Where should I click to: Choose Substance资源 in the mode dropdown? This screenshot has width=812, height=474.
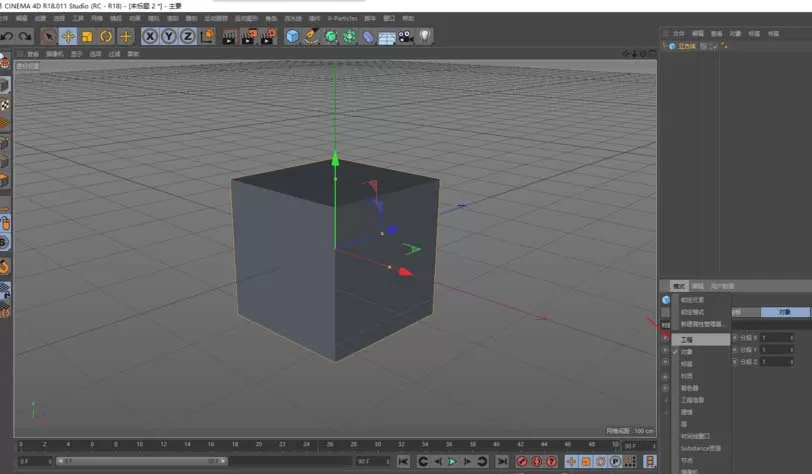701,448
